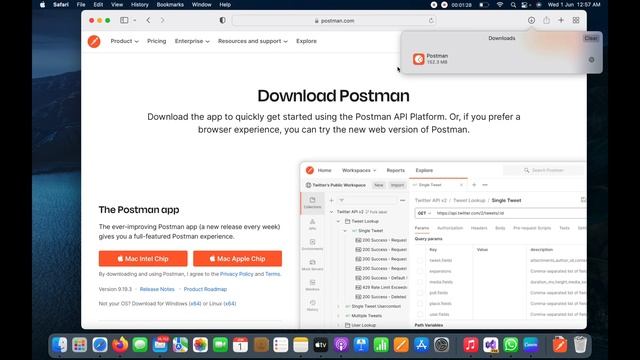Show Safari tab overview grid
Screen dimensions: 640x360
click(x=576, y=20)
